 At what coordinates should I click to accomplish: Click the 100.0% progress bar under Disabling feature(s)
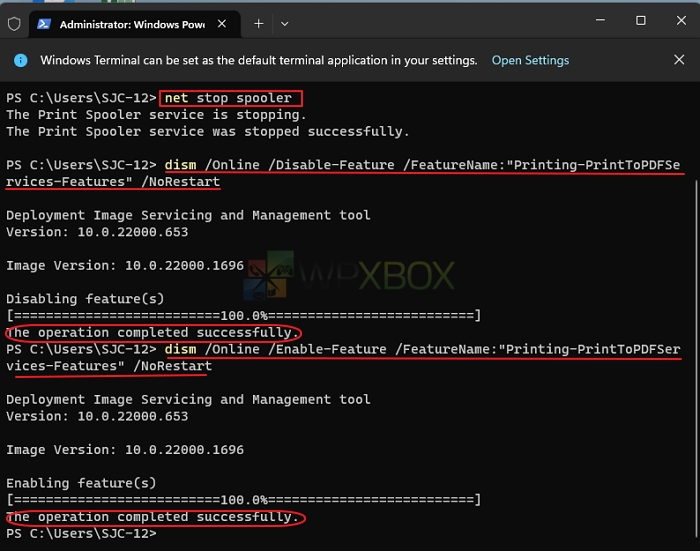click(244, 316)
